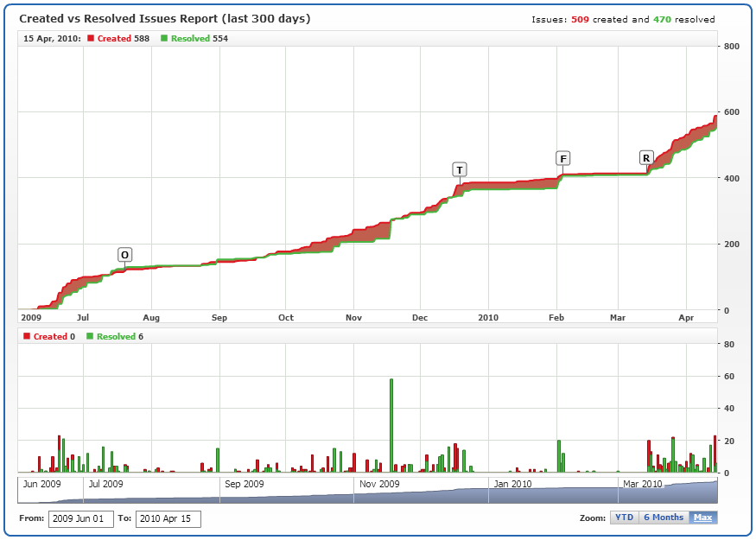
Task: Select the Max zoom option
Action: [x=703, y=518]
